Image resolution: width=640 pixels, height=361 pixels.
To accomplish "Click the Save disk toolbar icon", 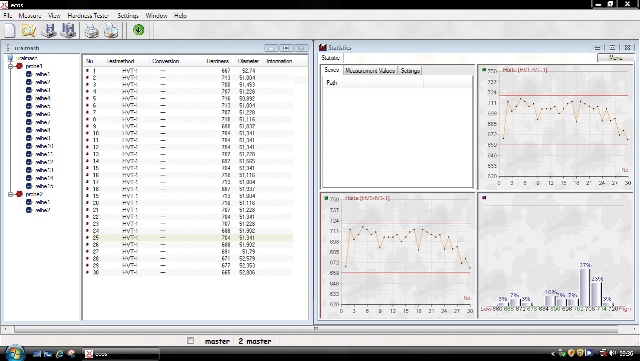I will click(x=49, y=31).
